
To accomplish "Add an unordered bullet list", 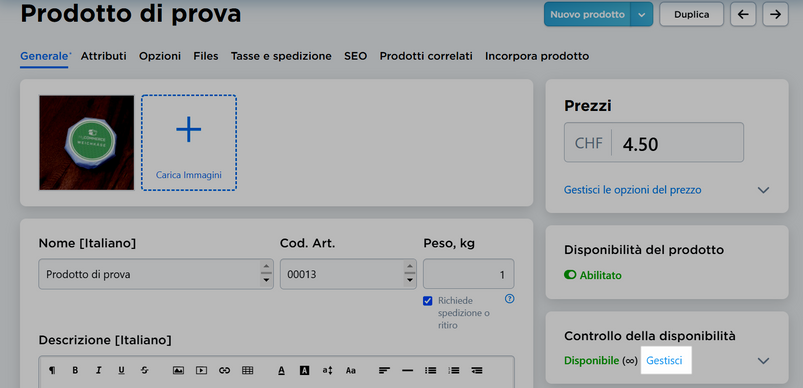I will coord(431,370).
